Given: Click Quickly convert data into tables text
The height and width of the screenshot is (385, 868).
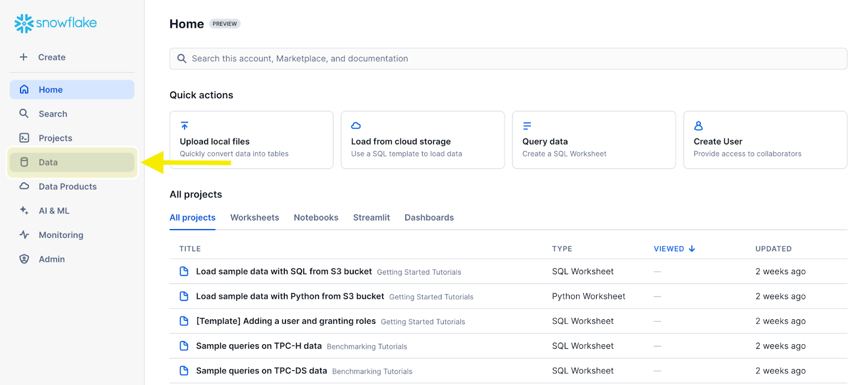Looking at the screenshot, I should point(234,154).
